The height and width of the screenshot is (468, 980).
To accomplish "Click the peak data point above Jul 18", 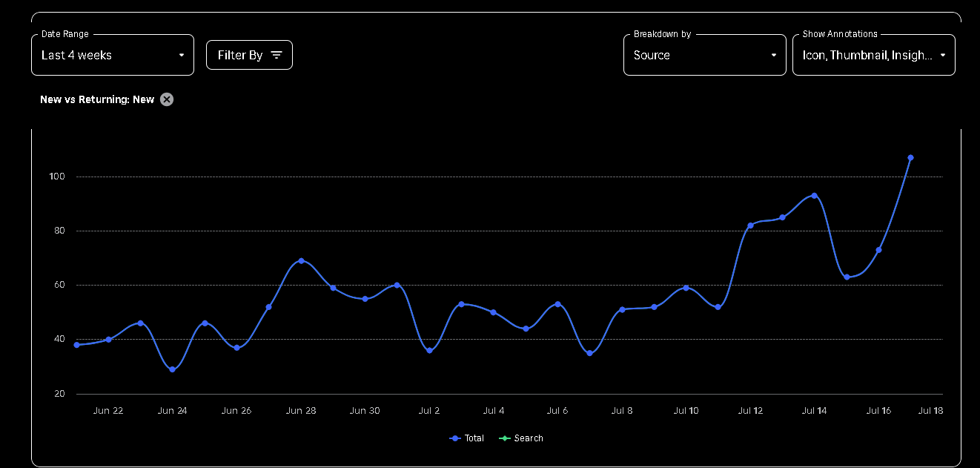I will pos(911,157).
